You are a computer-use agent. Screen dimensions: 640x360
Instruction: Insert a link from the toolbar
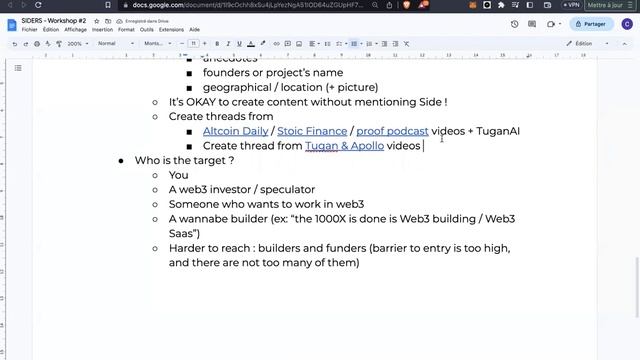point(276,44)
